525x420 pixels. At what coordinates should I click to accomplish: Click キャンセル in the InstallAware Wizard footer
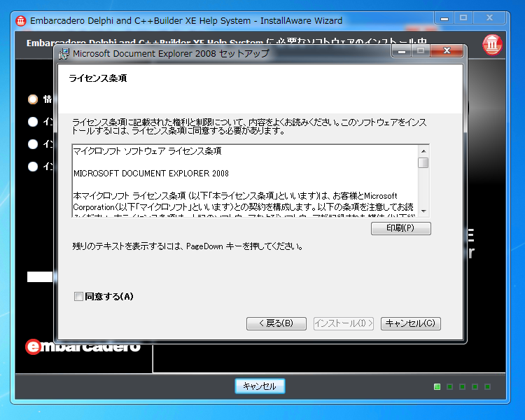(x=260, y=386)
